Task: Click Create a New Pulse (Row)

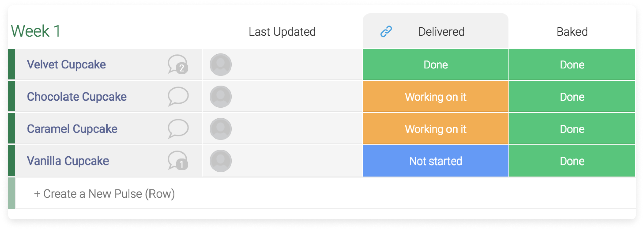Action: tap(104, 194)
